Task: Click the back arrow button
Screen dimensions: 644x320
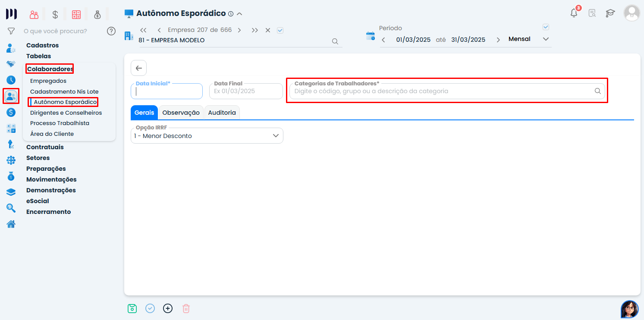Action: coord(138,68)
